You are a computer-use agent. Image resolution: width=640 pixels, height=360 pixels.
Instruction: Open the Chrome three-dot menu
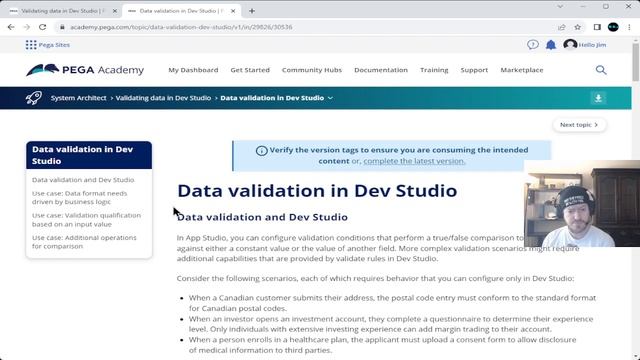click(x=629, y=27)
